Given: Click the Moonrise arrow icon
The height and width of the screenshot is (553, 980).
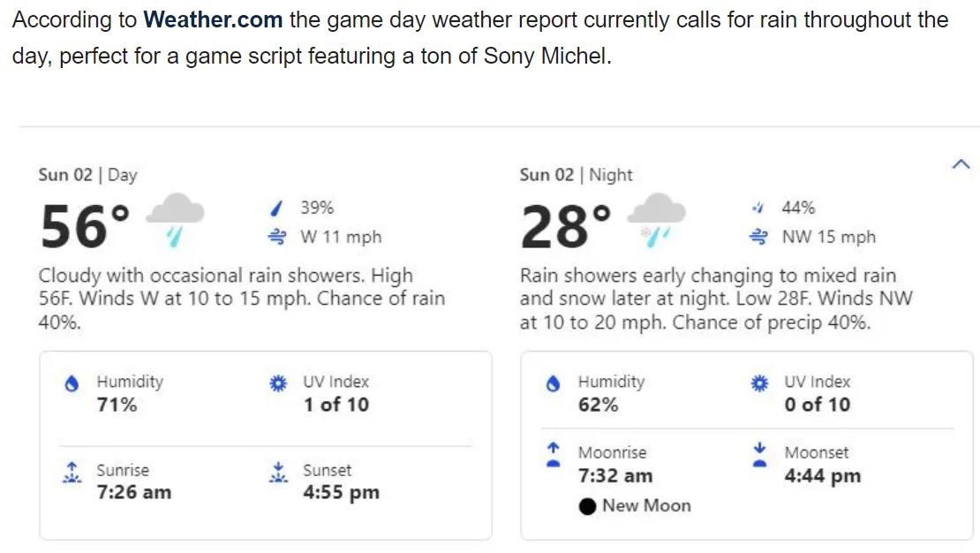Looking at the screenshot, I should [x=553, y=455].
